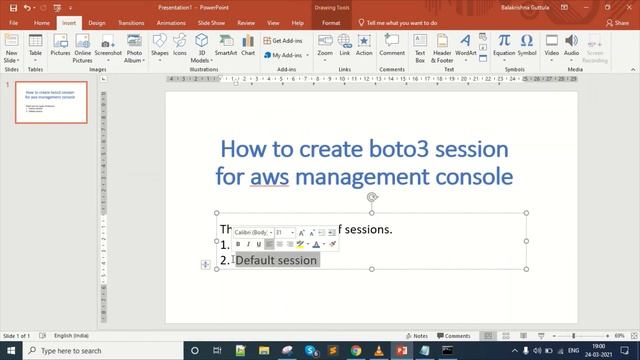Click the spell check status bar icon

(x=42, y=336)
